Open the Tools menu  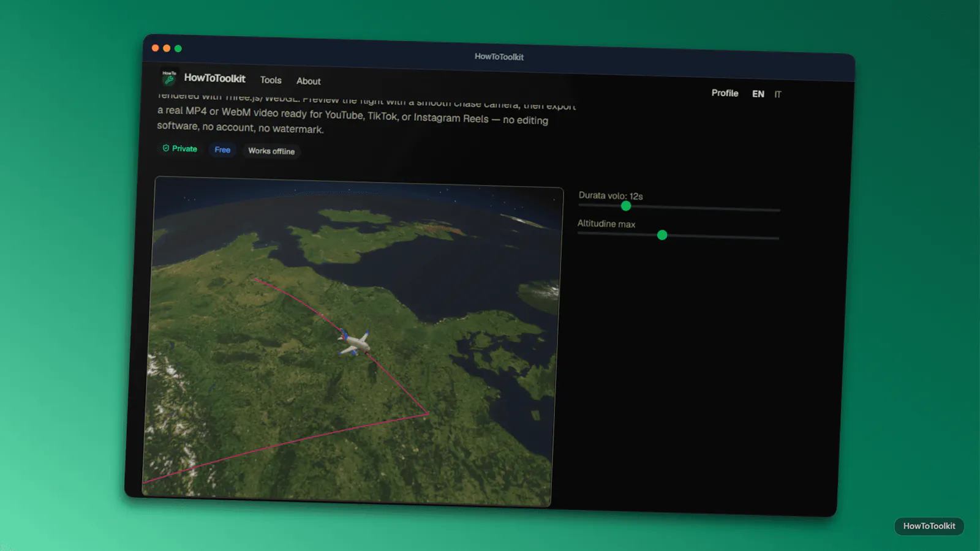[271, 80]
